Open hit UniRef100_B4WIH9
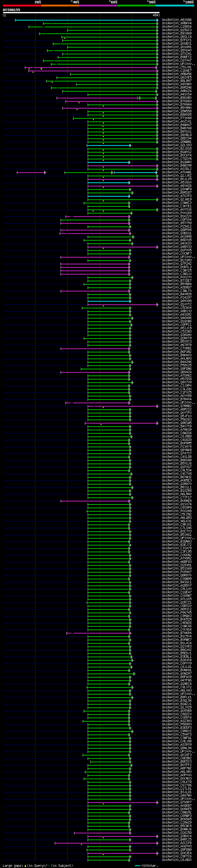Viewport: 197px width, 868px height. pos(177,165)
